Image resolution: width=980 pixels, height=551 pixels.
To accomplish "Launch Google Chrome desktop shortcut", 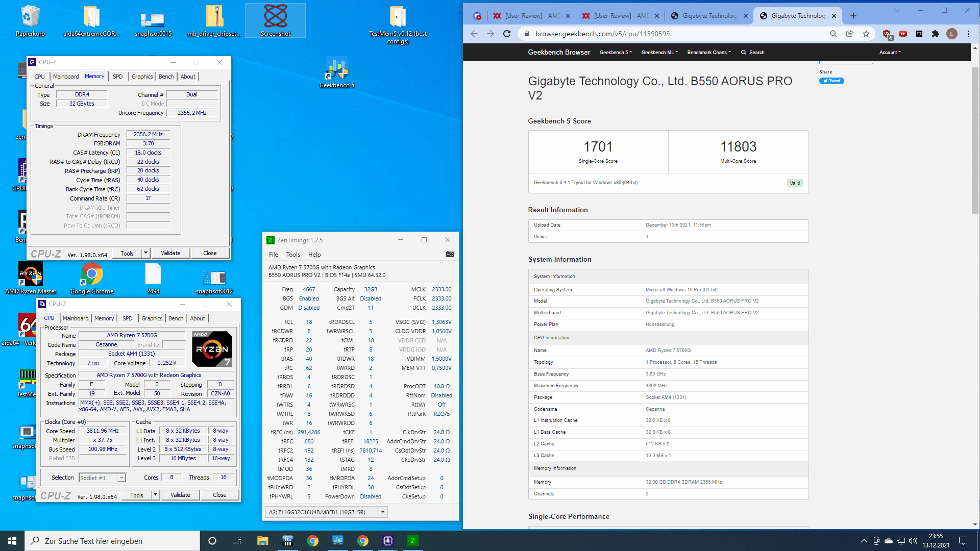I will 92,278.
